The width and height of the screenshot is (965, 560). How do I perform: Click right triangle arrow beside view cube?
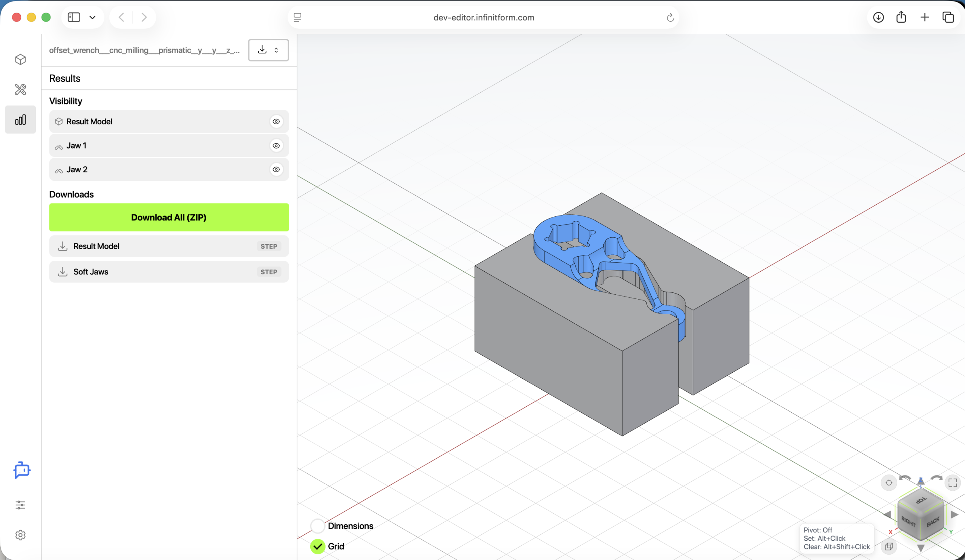(x=954, y=514)
